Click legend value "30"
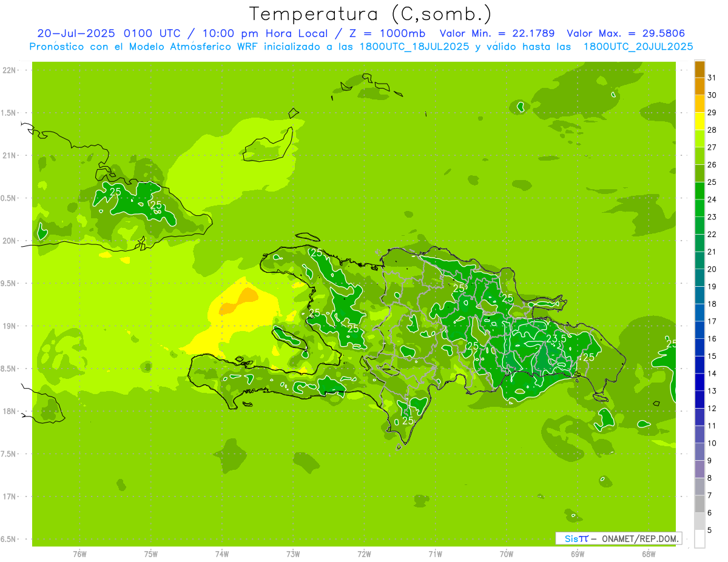The width and height of the screenshot is (728, 562). (x=712, y=95)
